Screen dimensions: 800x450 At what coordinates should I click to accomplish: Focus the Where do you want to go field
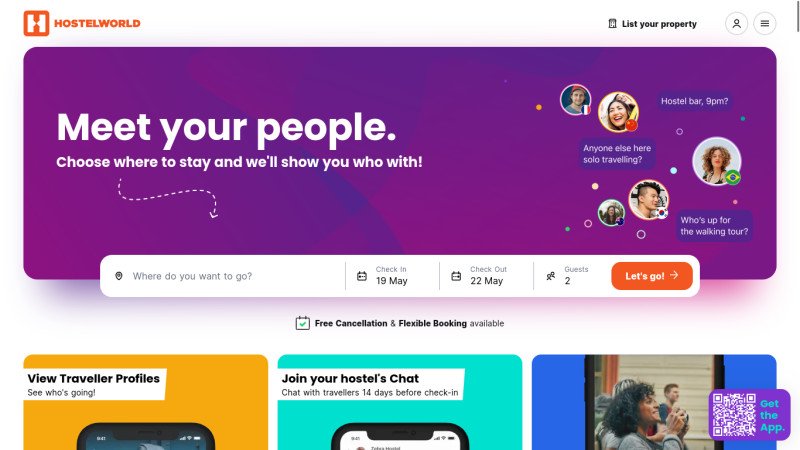(230, 276)
